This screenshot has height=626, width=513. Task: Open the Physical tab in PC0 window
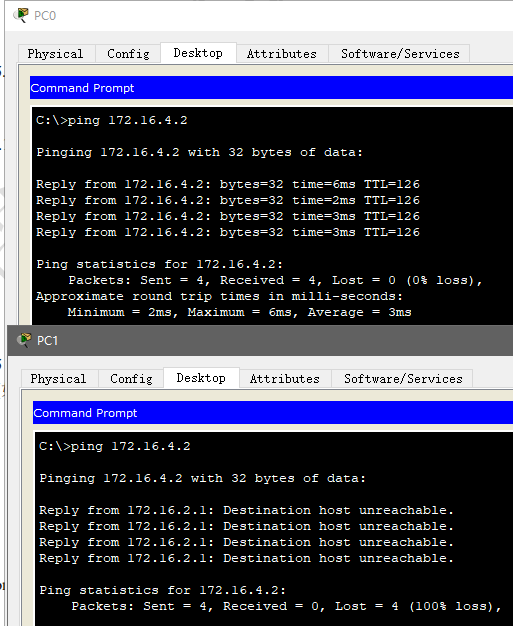[x=55, y=54]
